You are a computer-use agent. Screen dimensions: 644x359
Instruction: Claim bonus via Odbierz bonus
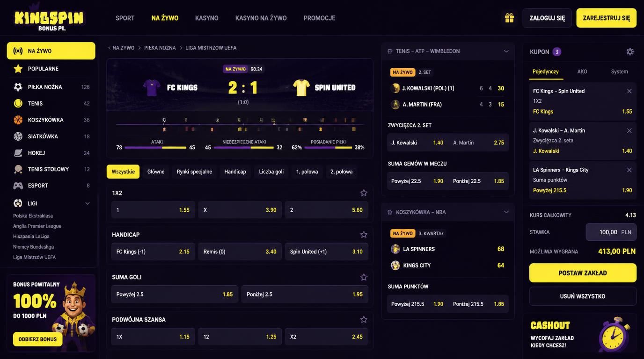tap(38, 339)
